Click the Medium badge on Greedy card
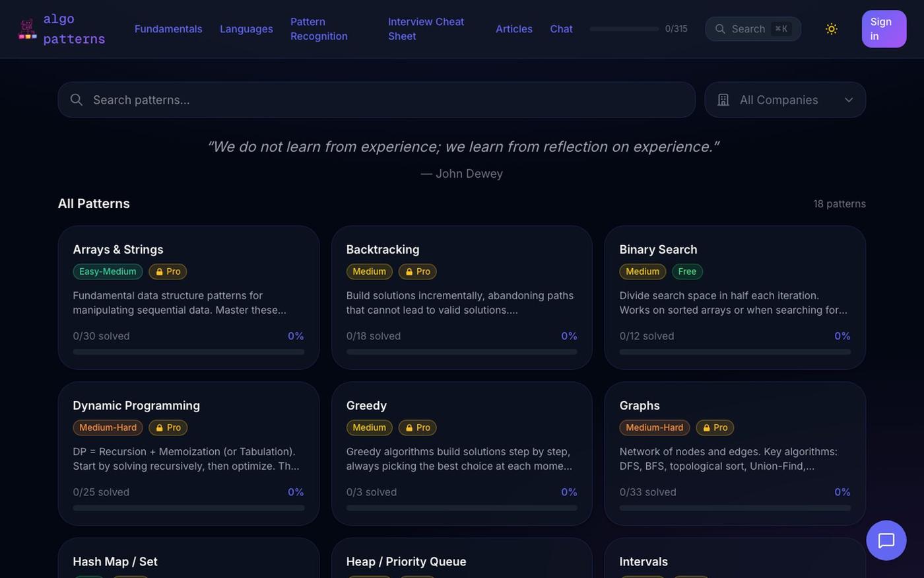Screen dimensions: 924x578 tap(369, 427)
